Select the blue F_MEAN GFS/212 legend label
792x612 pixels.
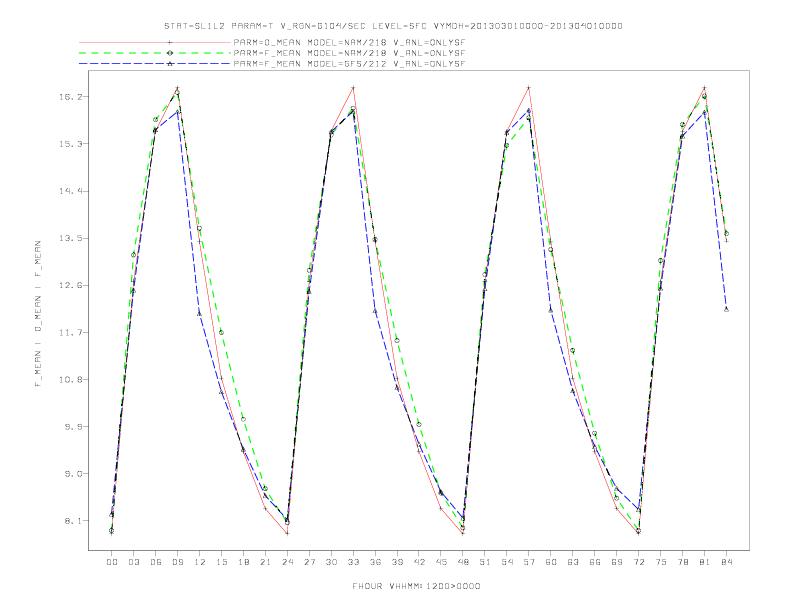349,64
